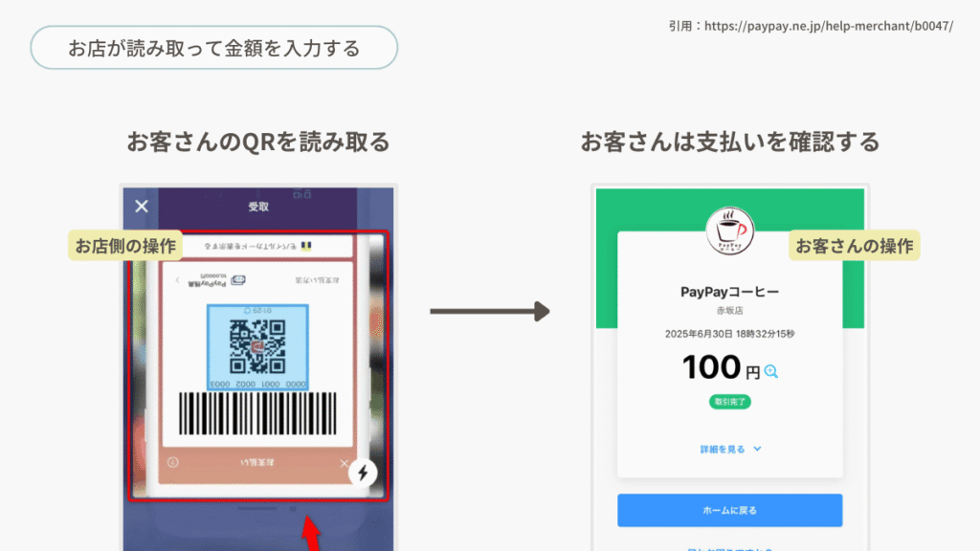980x551 pixels.
Task: Click the blue ホームに戻る button
Action: (x=729, y=511)
